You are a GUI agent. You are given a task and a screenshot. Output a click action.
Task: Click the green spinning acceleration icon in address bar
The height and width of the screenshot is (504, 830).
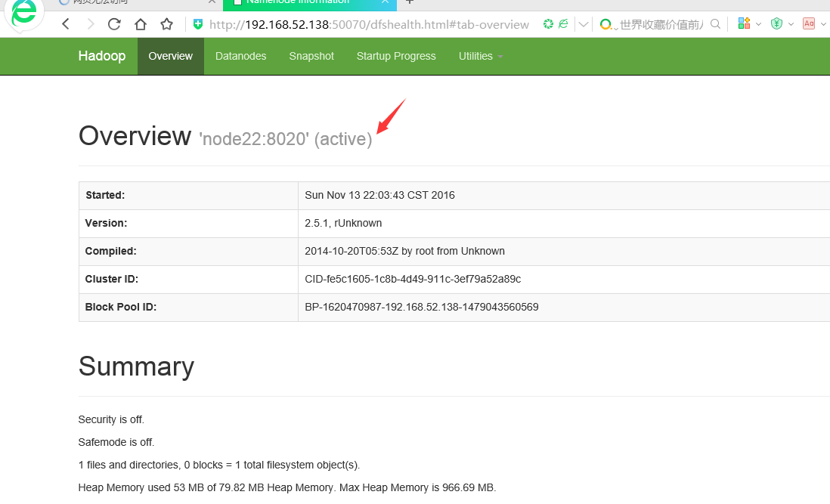[x=548, y=23]
